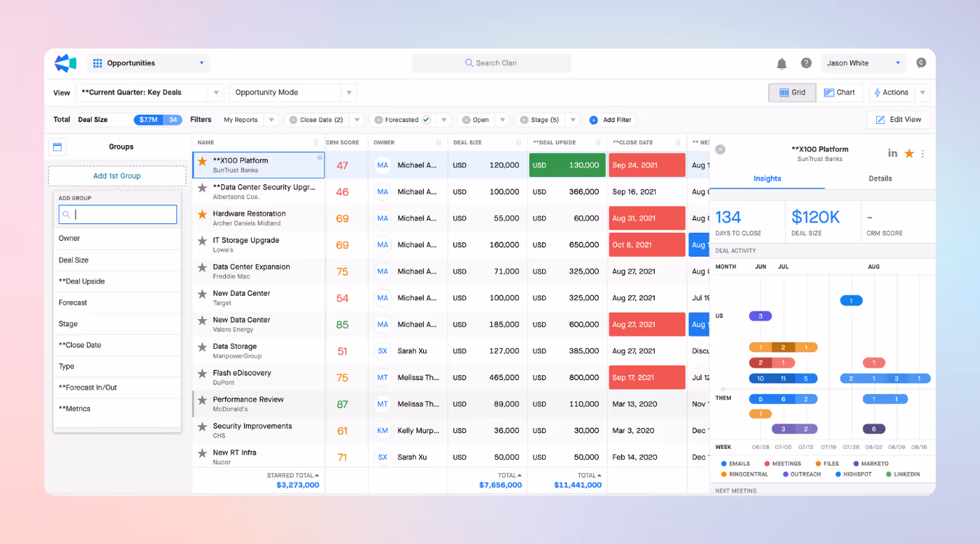Screen dimensions: 980x544
Task: Click the MT avatar in Flash eDiscovery row
Action: (x=383, y=377)
